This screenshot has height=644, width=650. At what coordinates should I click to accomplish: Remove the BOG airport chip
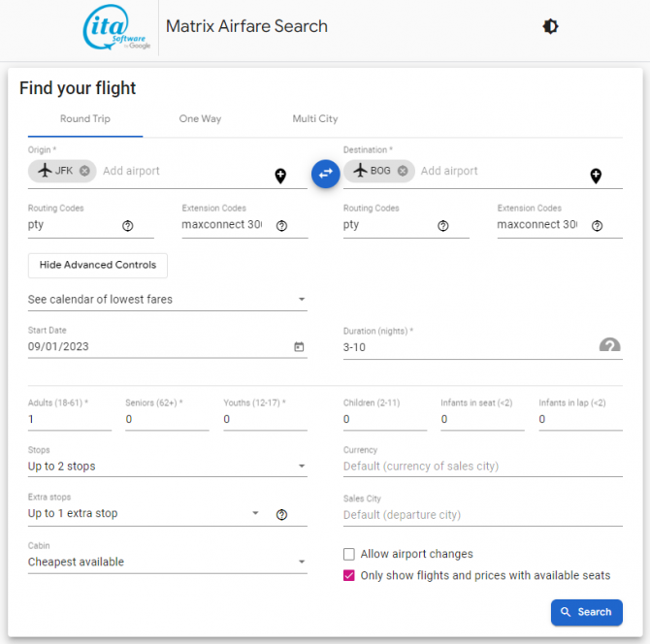[x=403, y=171]
